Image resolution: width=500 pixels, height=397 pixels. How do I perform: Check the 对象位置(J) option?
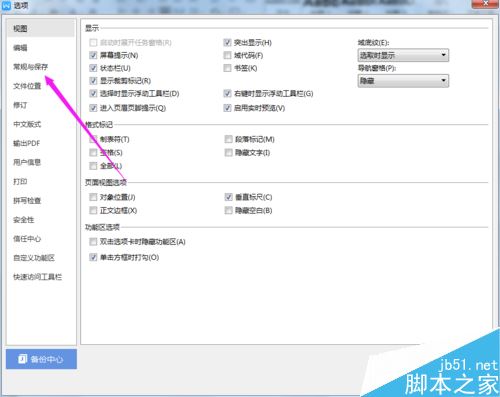[93, 197]
